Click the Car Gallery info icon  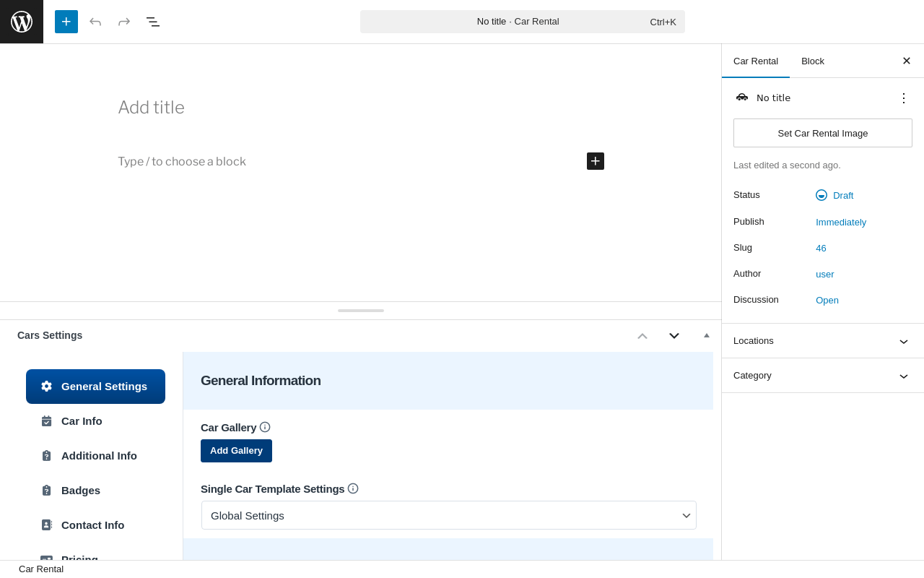coord(265,427)
